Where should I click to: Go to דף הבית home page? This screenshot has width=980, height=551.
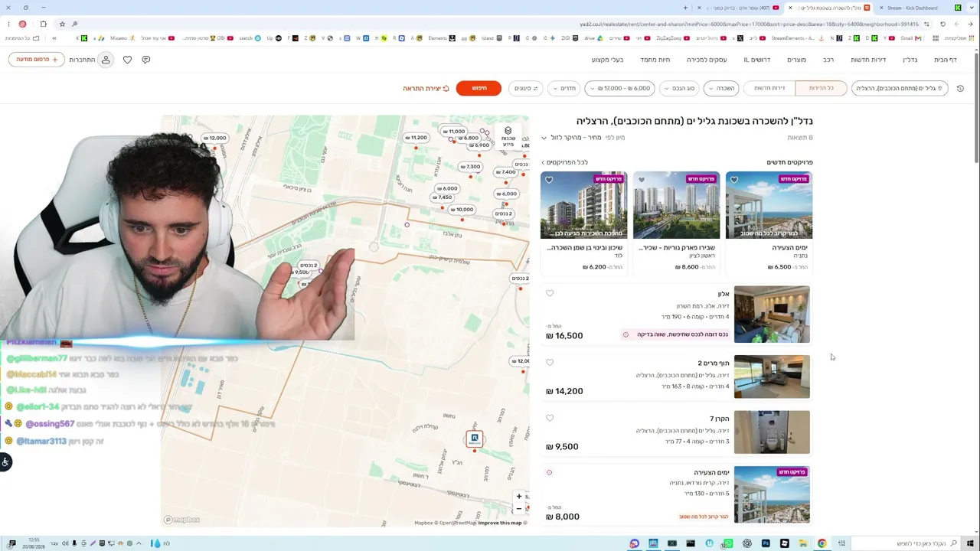(946, 60)
